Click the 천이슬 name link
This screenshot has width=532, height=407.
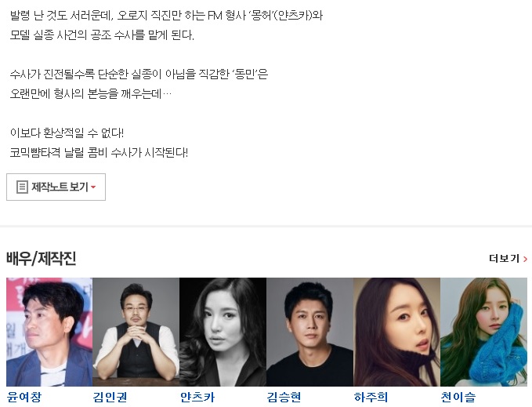tap(458, 397)
